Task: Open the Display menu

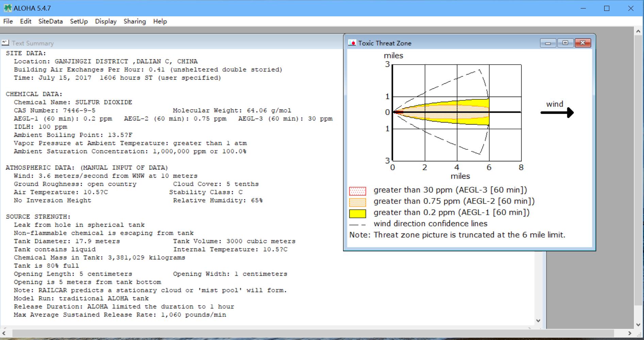Action: tap(106, 21)
